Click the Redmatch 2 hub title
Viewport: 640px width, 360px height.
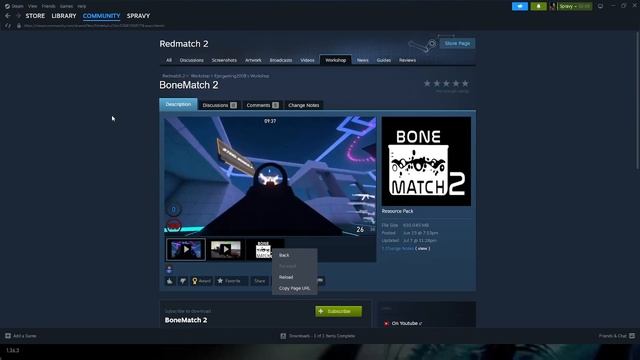click(184, 44)
